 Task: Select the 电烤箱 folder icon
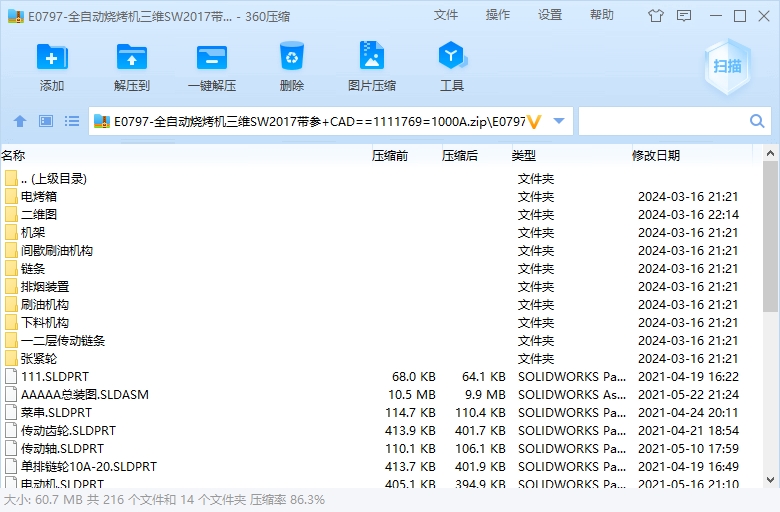pos(11,197)
